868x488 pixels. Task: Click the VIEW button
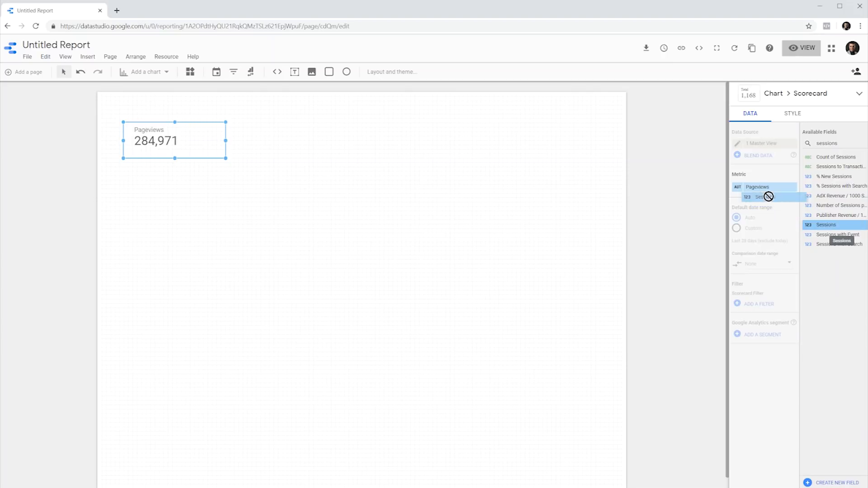(x=801, y=48)
